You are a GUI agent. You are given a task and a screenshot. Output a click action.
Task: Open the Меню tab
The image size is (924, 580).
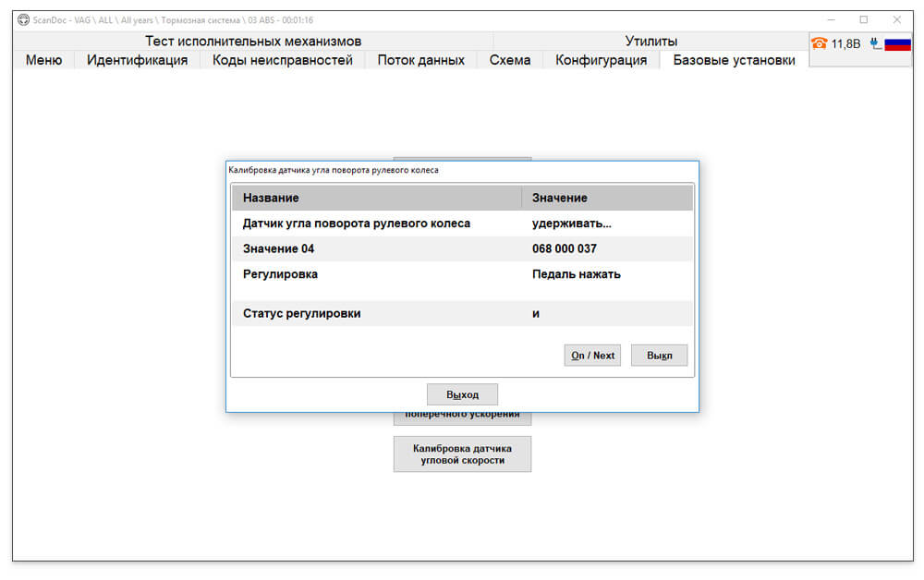[x=43, y=60]
